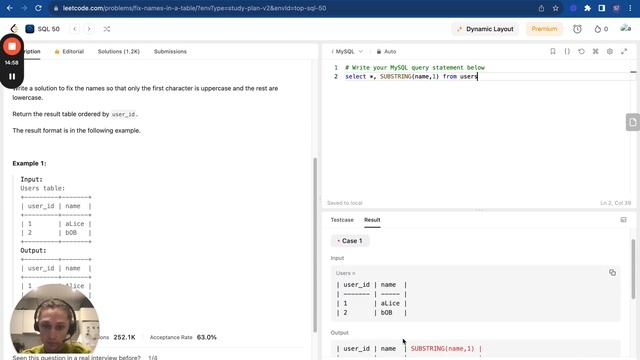Click the 'aLice' cell in the result input table
The image size is (640, 360).
click(390, 303)
